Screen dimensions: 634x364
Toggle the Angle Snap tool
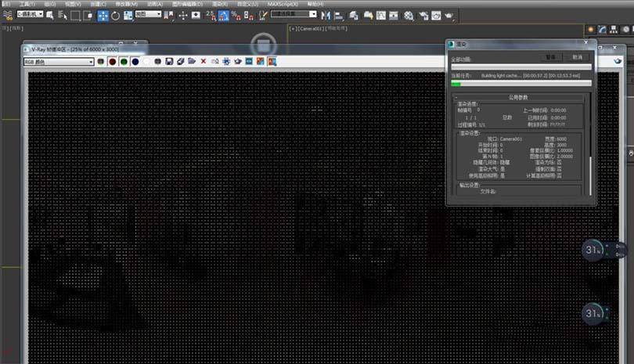[224, 16]
